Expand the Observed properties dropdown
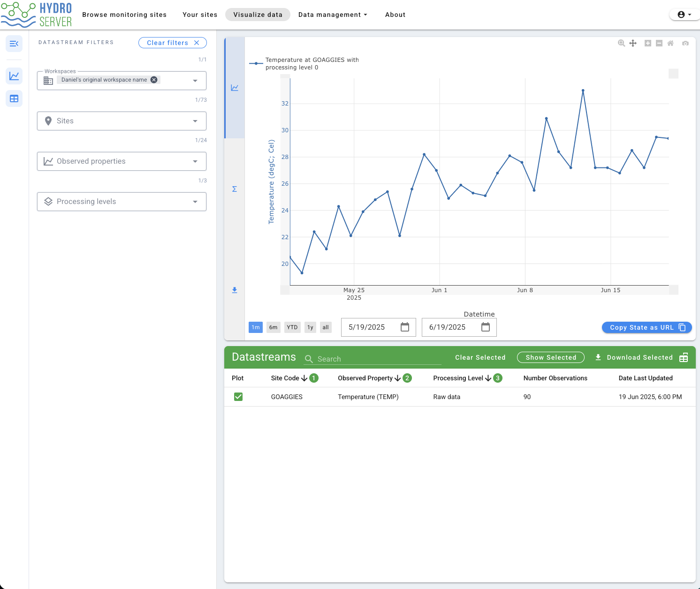Image resolution: width=700 pixels, height=589 pixels. (122, 161)
